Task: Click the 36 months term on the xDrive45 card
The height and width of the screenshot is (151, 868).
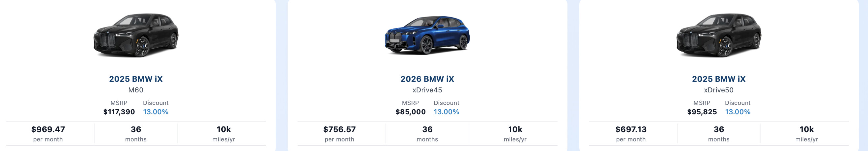Action: 427,130
